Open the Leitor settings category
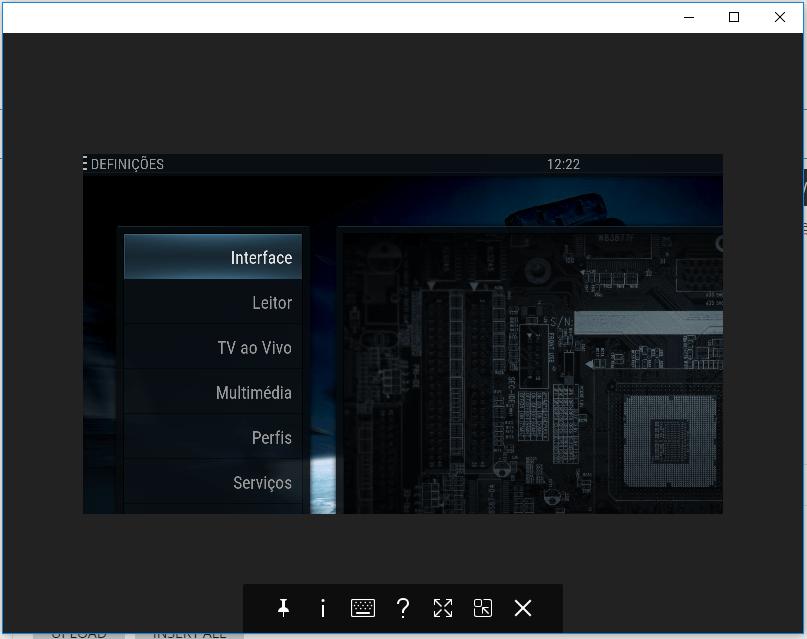 click(213, 302)
